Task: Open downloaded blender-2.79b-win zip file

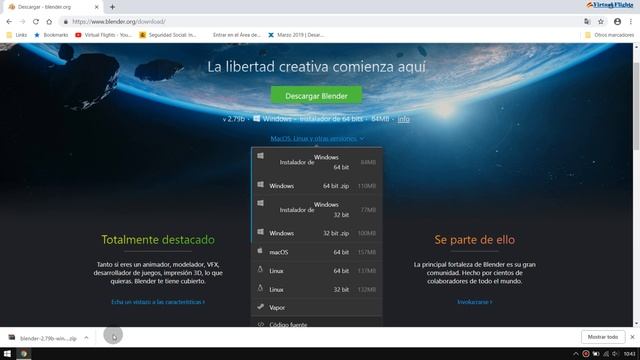Action: click(x=43, y=338)
